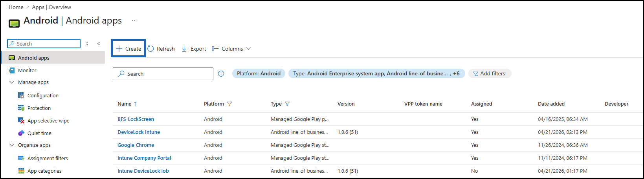The image size is (644, 179).
Task: Go to Home breadcrumb
Action: pyautogui.click(x=16, y=7)
